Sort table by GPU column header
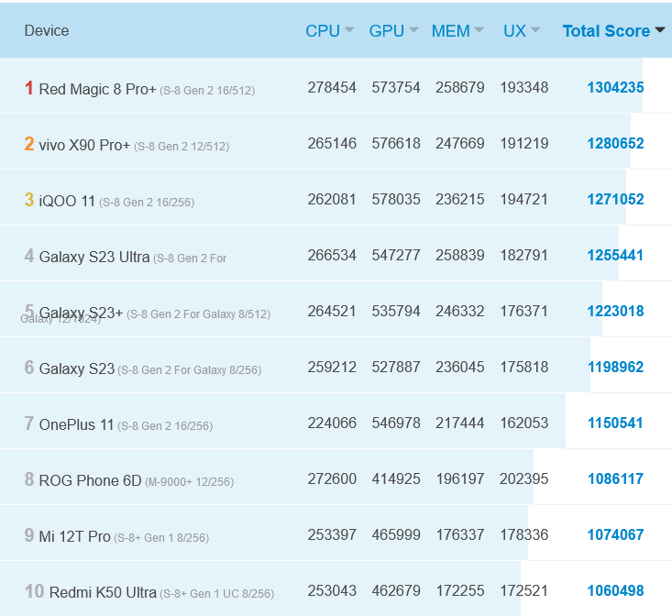The image size is (672, 616). 393,31
